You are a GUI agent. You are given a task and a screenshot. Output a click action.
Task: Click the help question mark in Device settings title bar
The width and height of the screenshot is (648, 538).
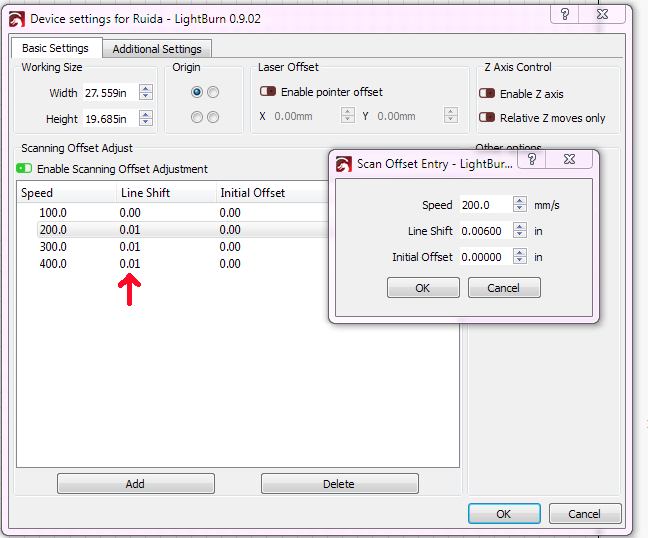coord(565,14)
